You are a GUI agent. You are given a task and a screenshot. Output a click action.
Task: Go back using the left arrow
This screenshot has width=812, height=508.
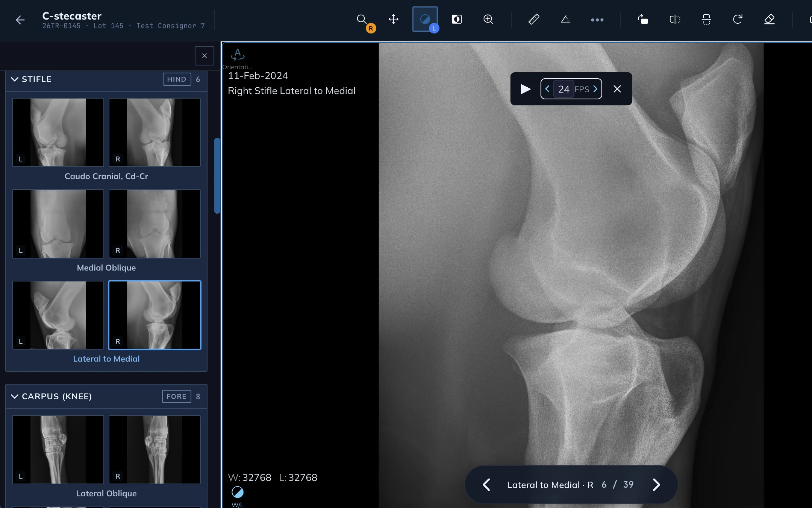[x=20, y=20]
